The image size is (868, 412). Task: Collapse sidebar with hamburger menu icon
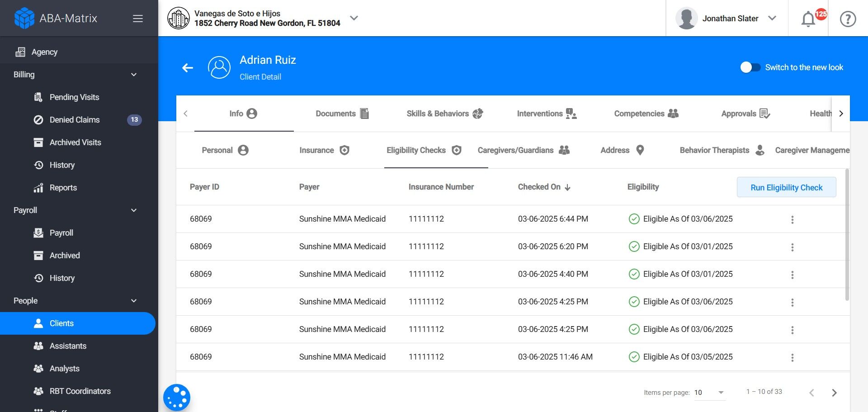[138, 19]
